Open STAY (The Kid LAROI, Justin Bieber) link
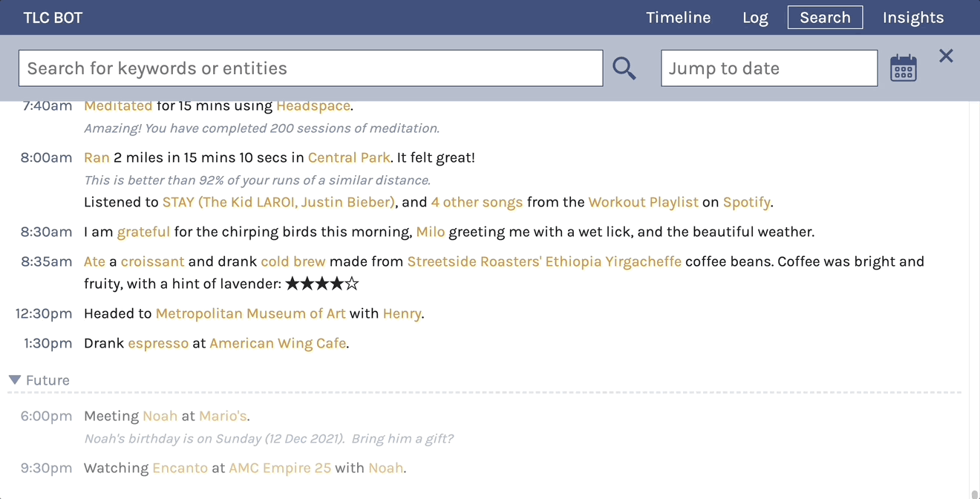Screen dimensions: 980x499 coord(278,202)
